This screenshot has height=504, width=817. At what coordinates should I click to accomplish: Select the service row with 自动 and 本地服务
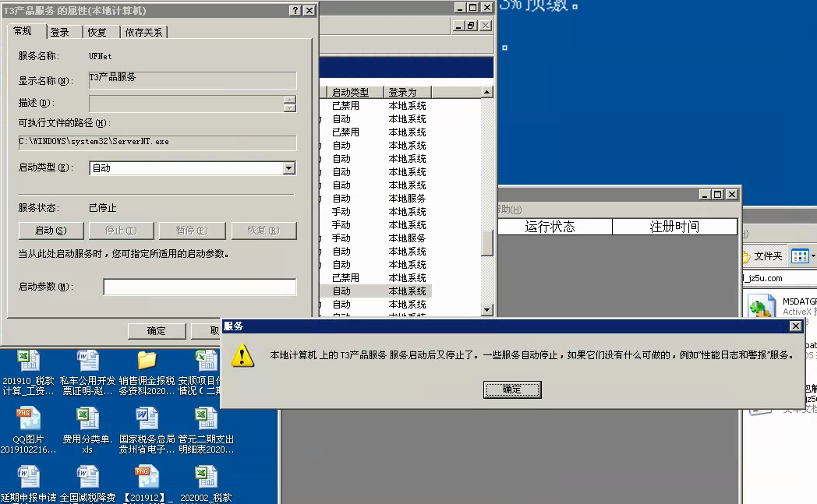pyautogui.click(x=377, y=199)
